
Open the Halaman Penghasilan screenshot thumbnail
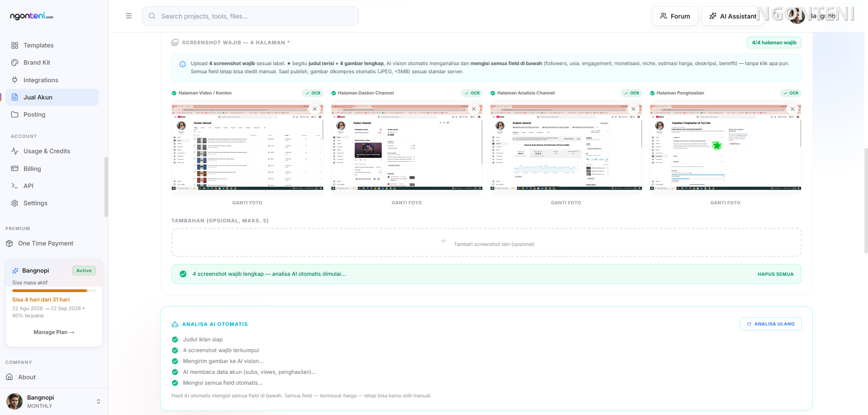click(725, 147)
